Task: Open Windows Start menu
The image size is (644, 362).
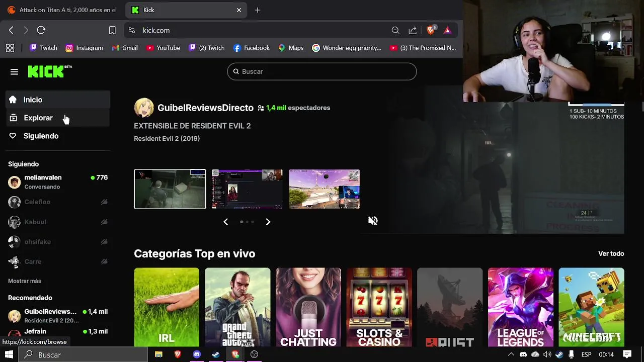Action: coord(9,354)
